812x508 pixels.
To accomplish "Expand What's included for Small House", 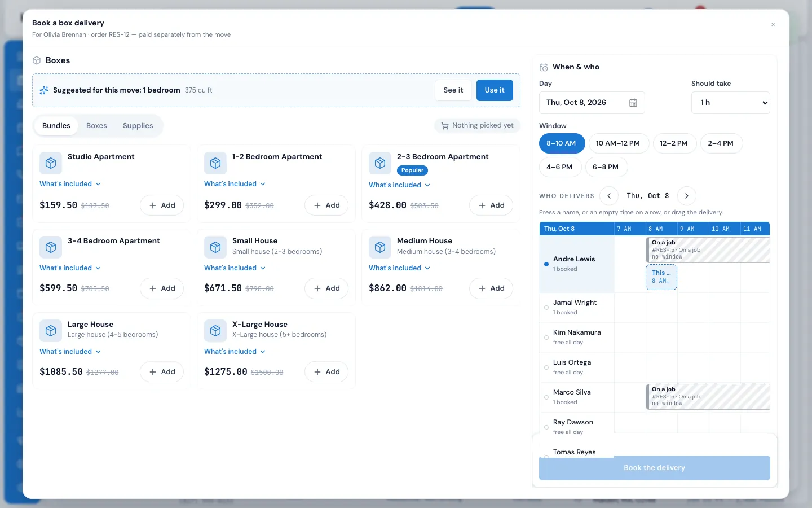I will click(235, 268).
